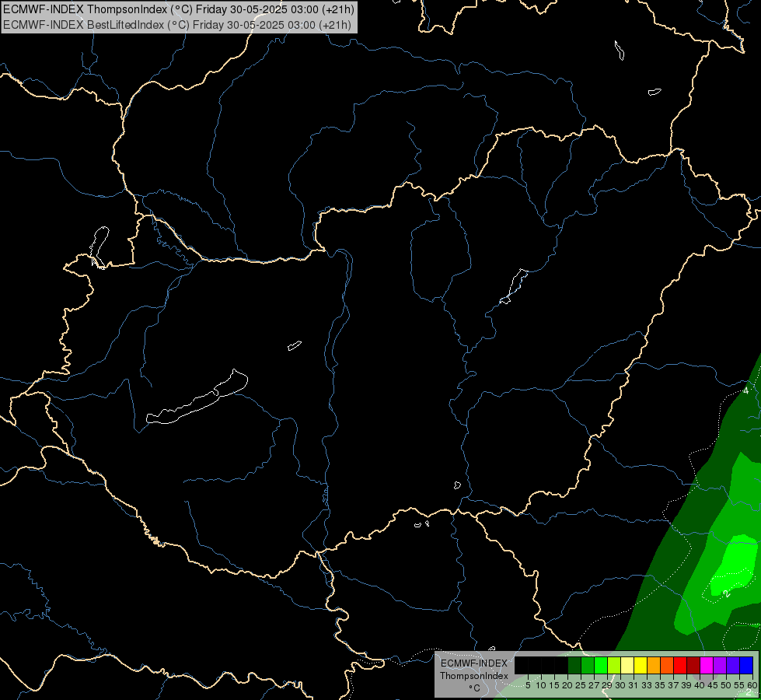Click the bright red 37-39 legend swatch
Viewport: 761px width, 700px height.
tap(680, 665)
